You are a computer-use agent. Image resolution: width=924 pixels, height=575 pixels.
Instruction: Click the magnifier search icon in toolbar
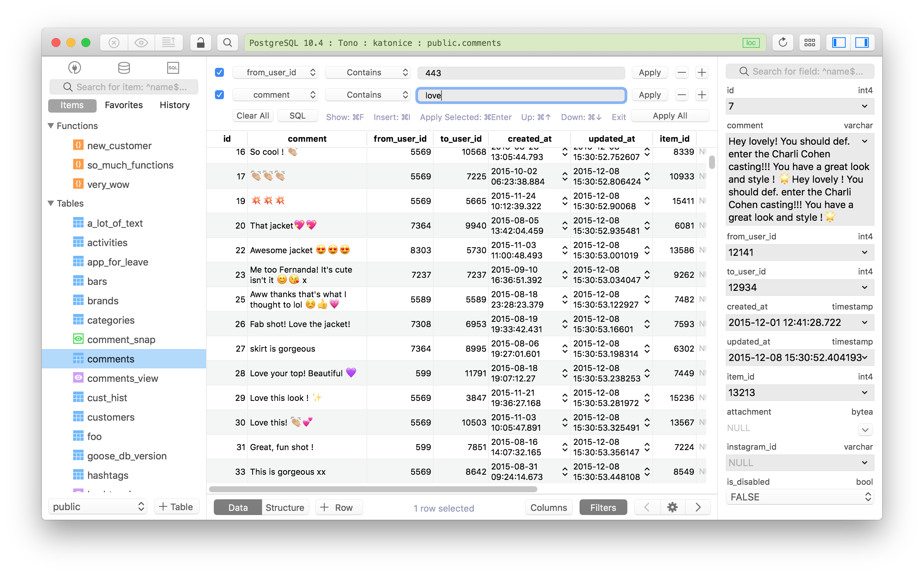(x=227, y=42)
